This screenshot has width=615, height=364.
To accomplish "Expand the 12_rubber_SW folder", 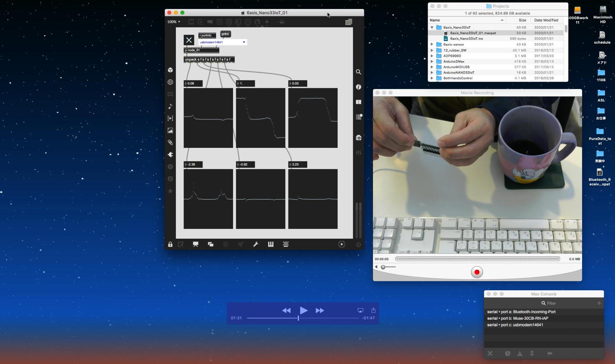I will click(x=432, y=50).
